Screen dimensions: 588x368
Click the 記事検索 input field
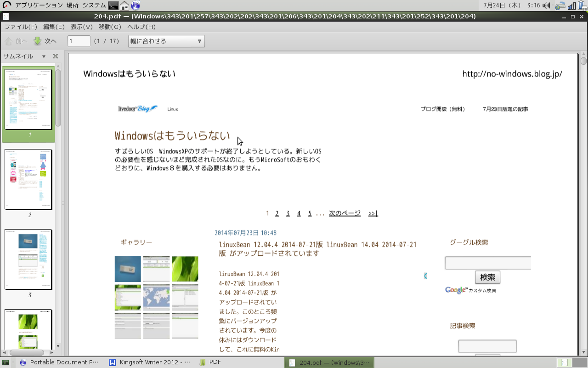[487, 346]
